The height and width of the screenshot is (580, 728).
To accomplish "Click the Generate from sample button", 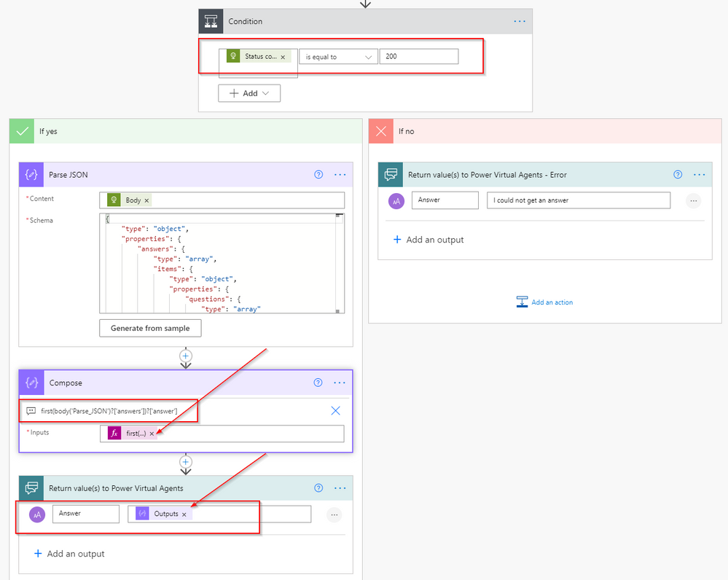I will (150, 328).
